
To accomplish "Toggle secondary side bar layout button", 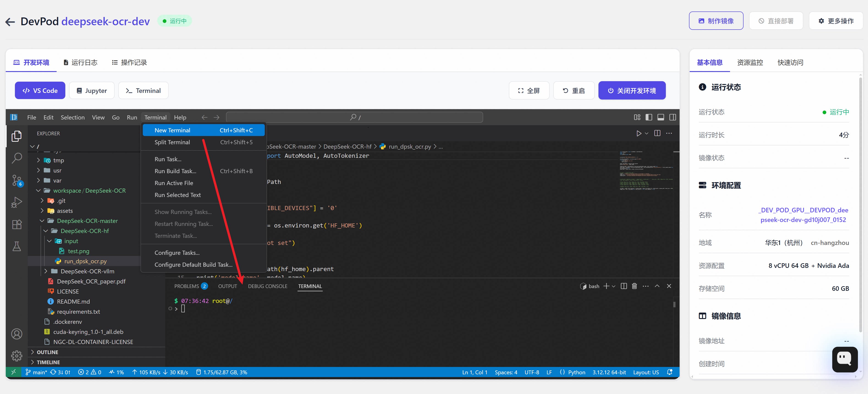I will pyautogui.click(x=672, y=117).
